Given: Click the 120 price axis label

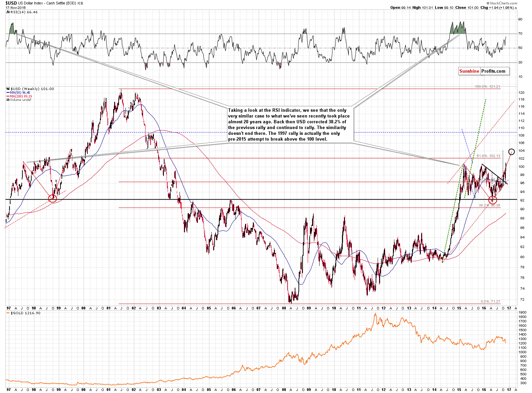Looking at the screenshot, I should [x=521, y=93].
